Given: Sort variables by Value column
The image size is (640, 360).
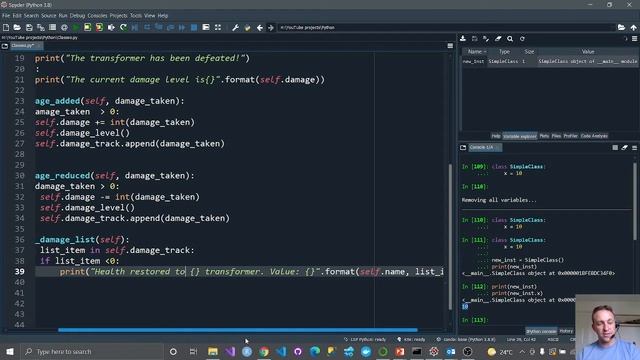Looking at the screenshot, I should tap(588, 51).
